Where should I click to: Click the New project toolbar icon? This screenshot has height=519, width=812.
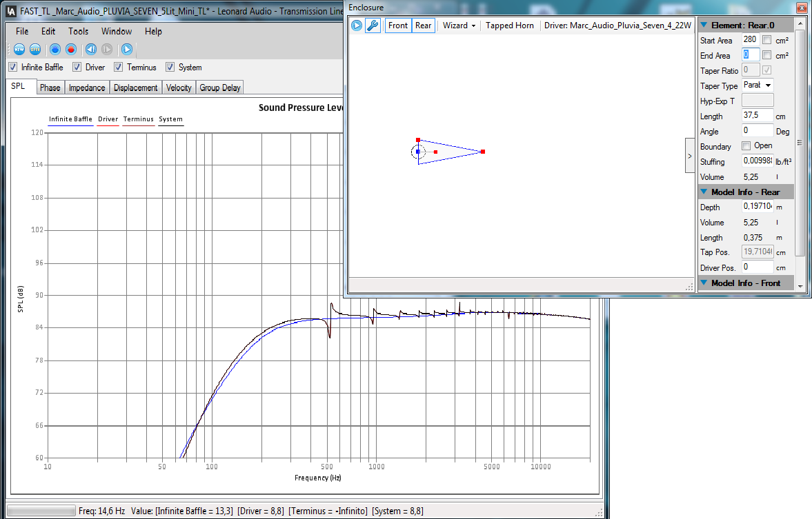point(19,49)
